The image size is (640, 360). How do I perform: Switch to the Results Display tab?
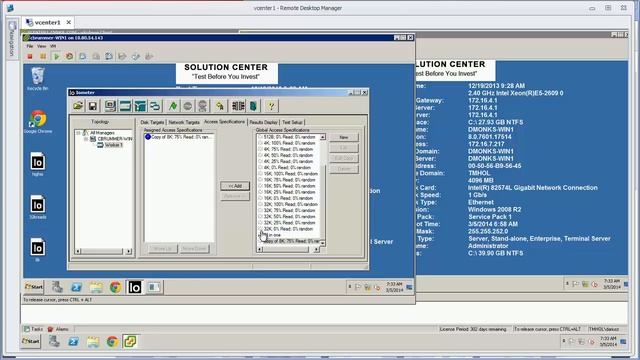[x=264, y=122]
